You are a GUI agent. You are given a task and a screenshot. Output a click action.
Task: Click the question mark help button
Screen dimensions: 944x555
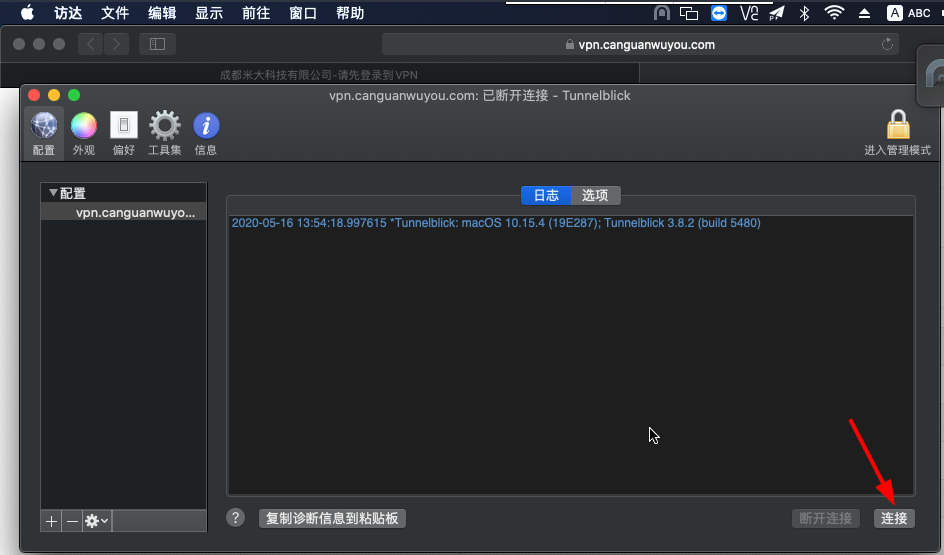pyautogui.click(x=235, y=518)
